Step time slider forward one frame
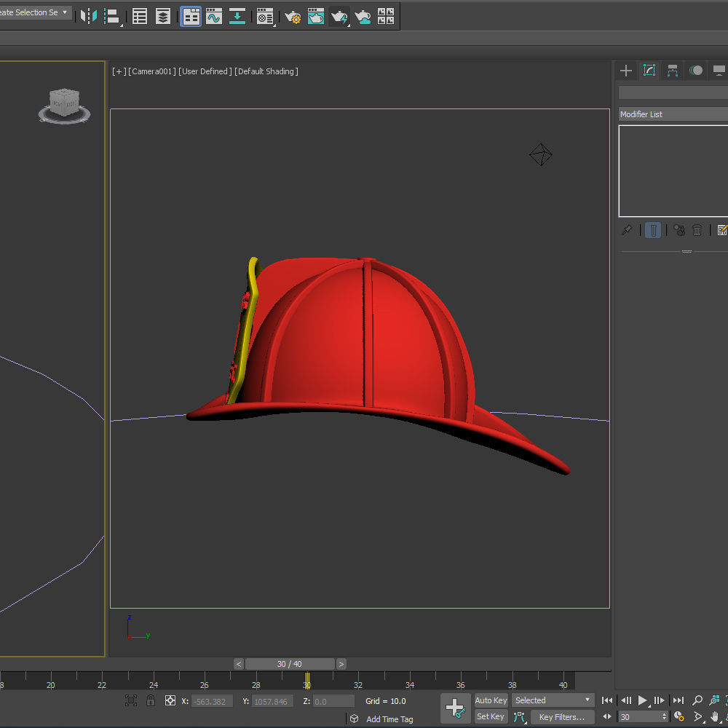The image size is (728, 728). coord(341,664)
